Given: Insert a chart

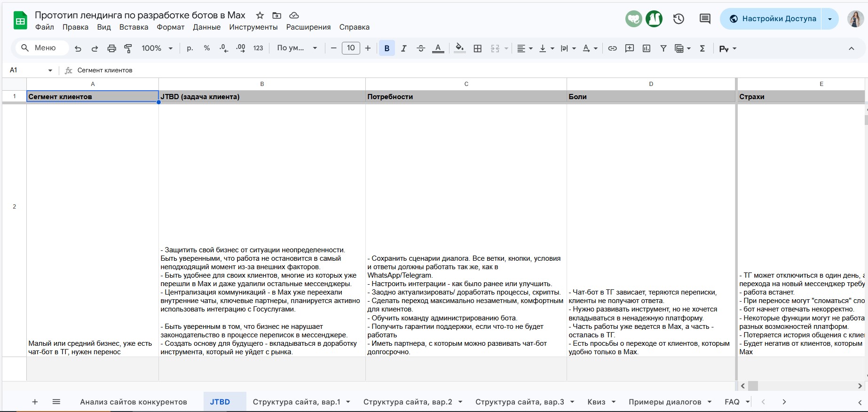Looking at the screenshot, I should click(x=647, y=48).
